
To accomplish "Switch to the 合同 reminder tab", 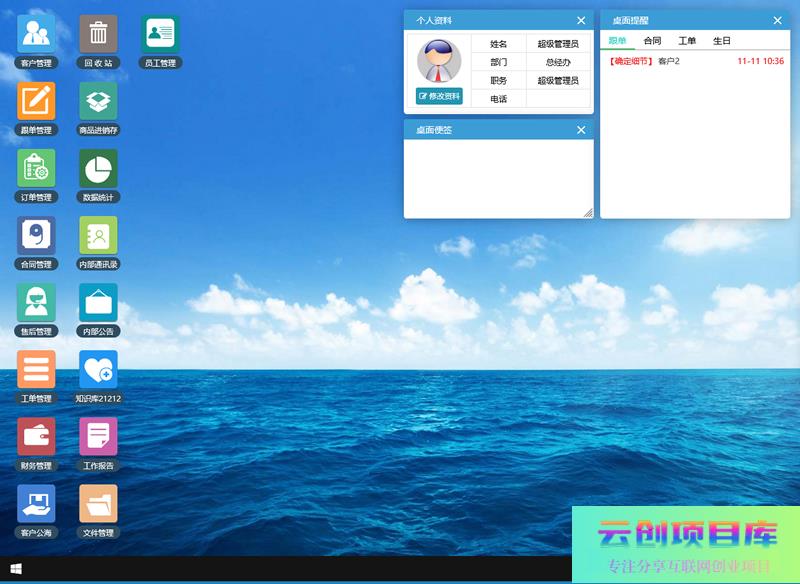I will [x=652, y=41].
